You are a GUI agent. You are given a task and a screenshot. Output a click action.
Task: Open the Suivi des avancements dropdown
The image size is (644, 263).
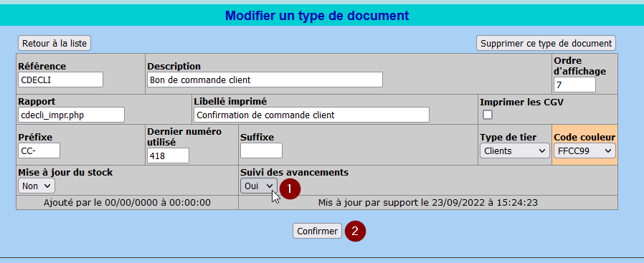coord(258,186)
